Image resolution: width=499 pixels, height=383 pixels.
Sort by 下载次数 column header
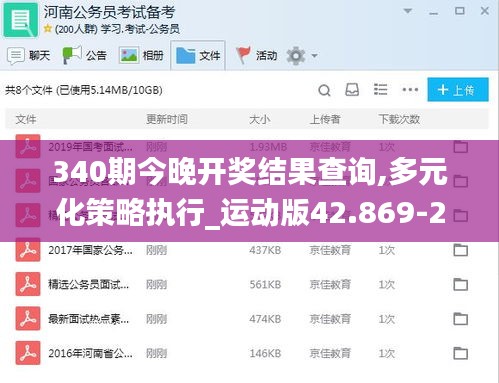click(x=399, y=119)
